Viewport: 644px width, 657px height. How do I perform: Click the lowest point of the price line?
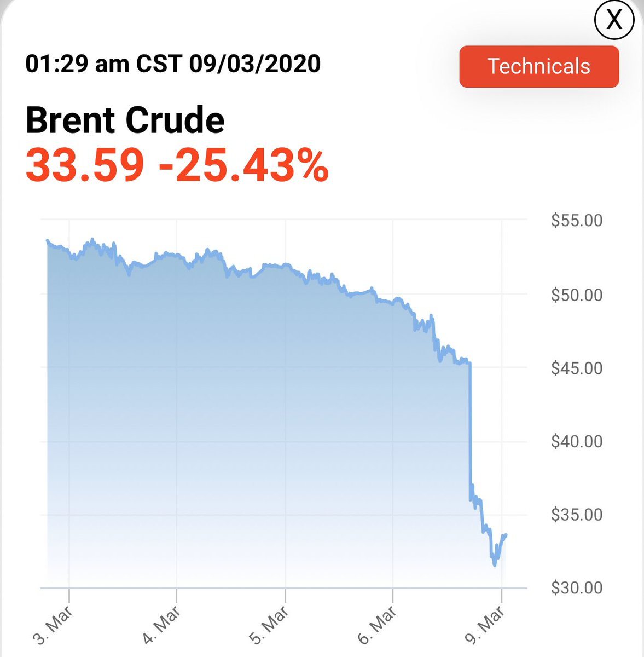495,564
